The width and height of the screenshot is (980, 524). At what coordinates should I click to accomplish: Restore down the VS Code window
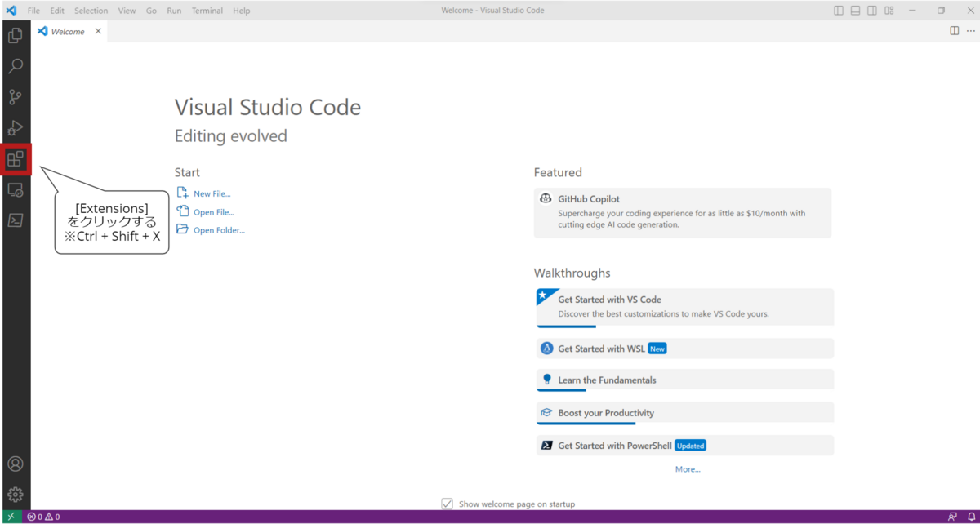coord(941,11)
